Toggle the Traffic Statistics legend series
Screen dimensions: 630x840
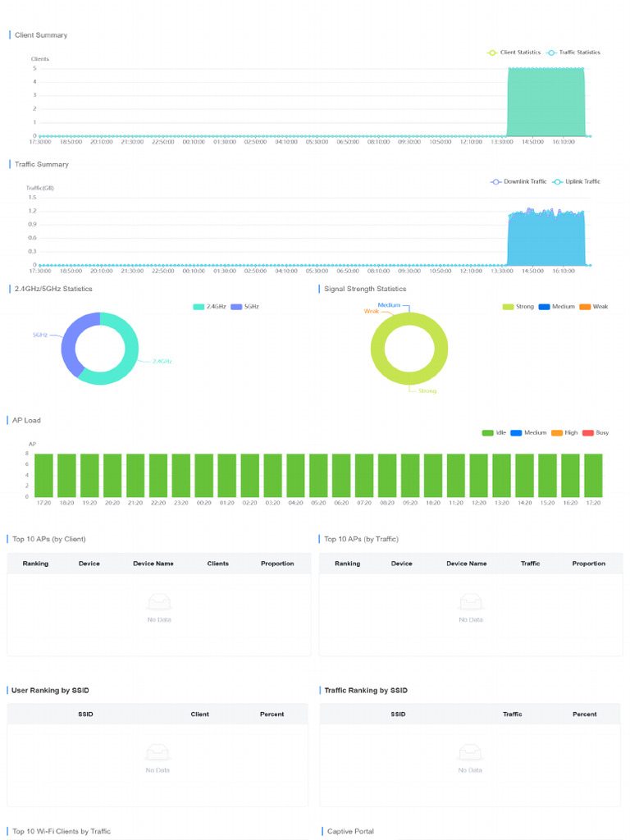tap(573, 52)
